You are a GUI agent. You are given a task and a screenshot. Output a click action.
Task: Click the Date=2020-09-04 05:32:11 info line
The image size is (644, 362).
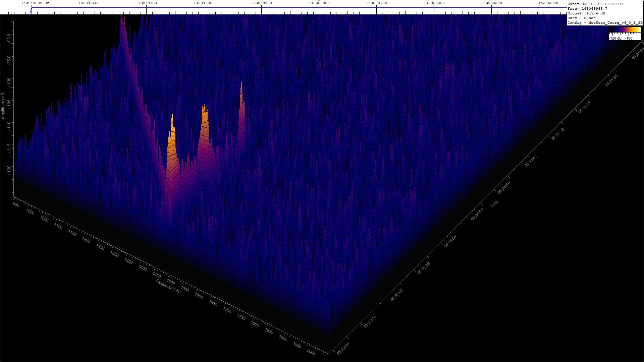[596, 4]
